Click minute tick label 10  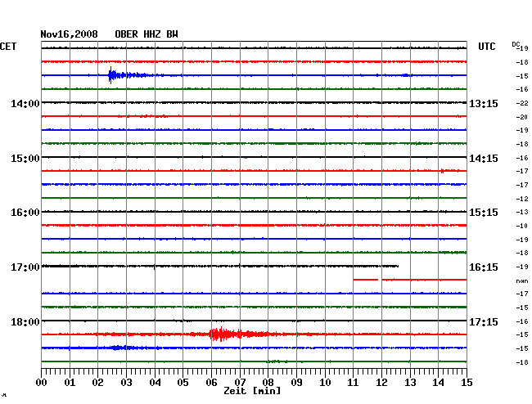click(325, 383)
